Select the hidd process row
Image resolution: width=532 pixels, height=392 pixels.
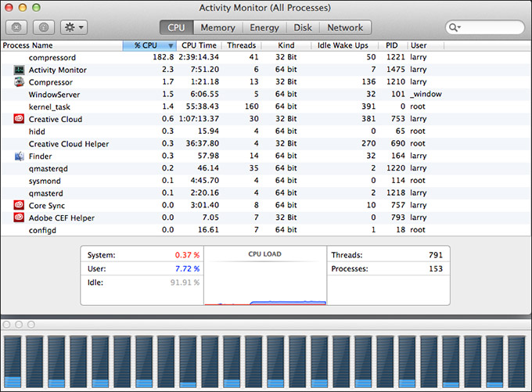[x=266, y=131]
